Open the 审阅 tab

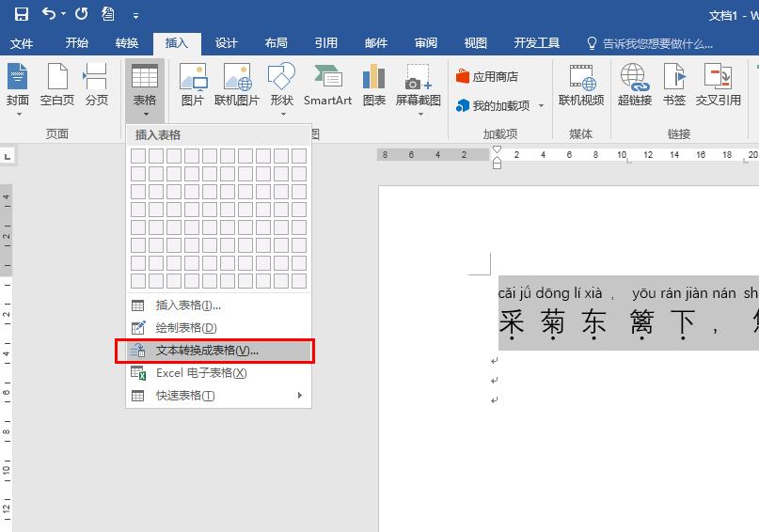[x=426, y=43]
